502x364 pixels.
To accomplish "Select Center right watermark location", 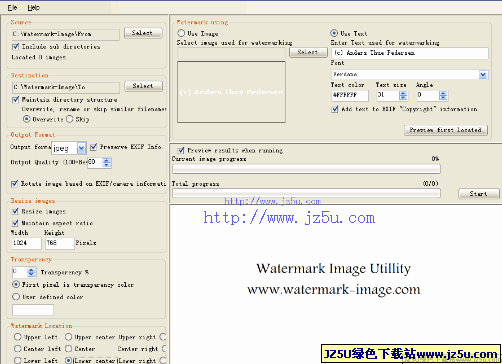I will click(x=163, y=349).
